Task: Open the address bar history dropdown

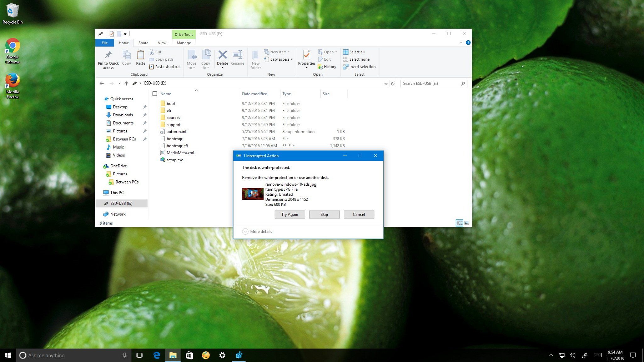Action: (386, 83)
